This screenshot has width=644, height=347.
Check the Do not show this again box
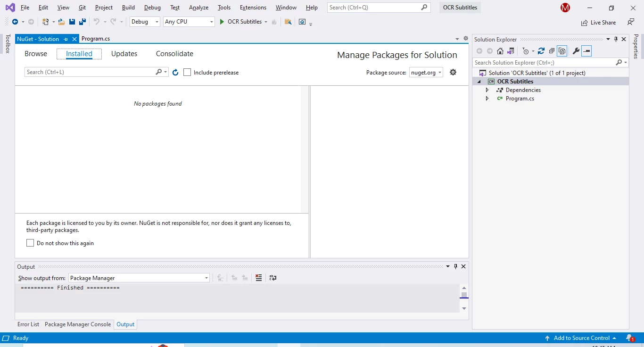pos(30,243)
